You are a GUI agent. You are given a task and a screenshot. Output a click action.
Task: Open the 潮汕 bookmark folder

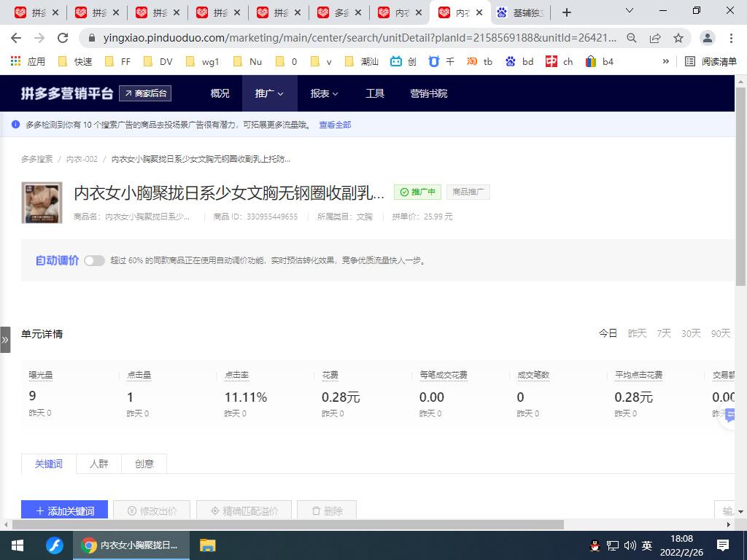point(362,61)
